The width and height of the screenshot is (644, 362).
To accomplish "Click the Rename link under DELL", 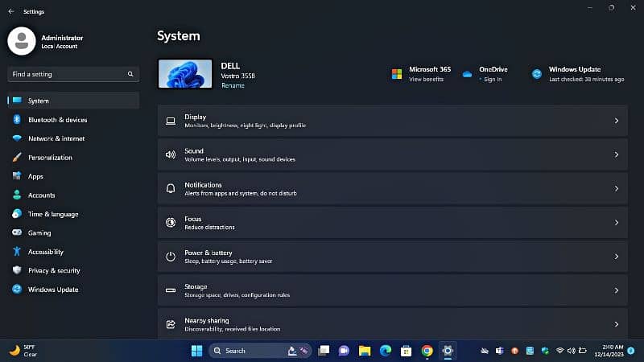I will pos(233,85).
